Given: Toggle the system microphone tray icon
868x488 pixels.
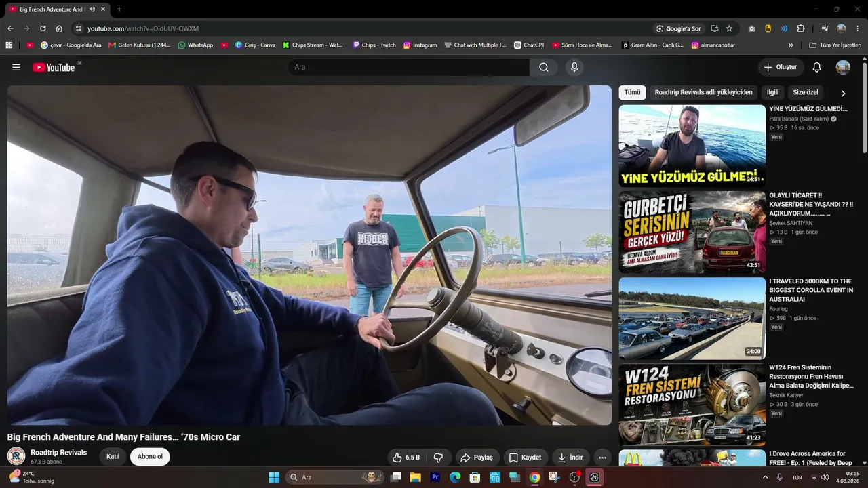Looking at the screenshot, I should pyautogui.click(x=781, y=477).
